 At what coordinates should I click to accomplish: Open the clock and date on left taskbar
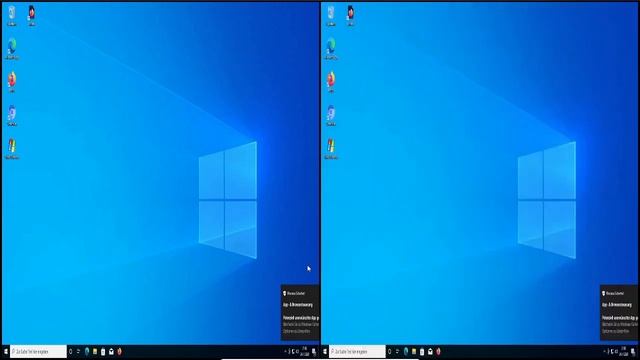pyautogui.click(x=304, y=351)
